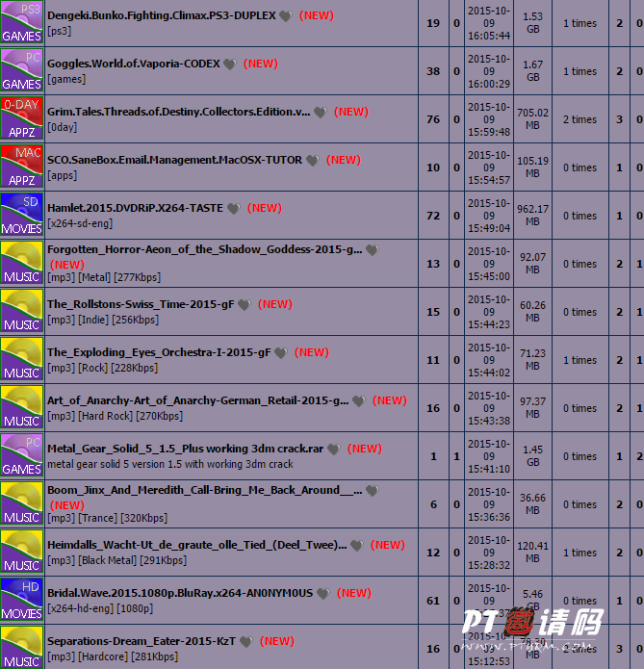Bookmark Hamlet 2015 DVDRiP with heart icon
Image resolution: width=644 pixels, height=669 pixels.
pyautogui.click(x=234, y=209)
